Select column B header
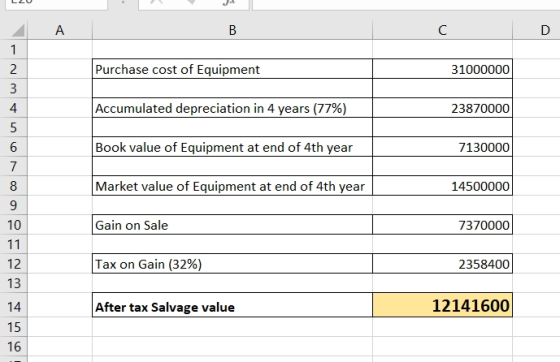 (x=232, y=30)
